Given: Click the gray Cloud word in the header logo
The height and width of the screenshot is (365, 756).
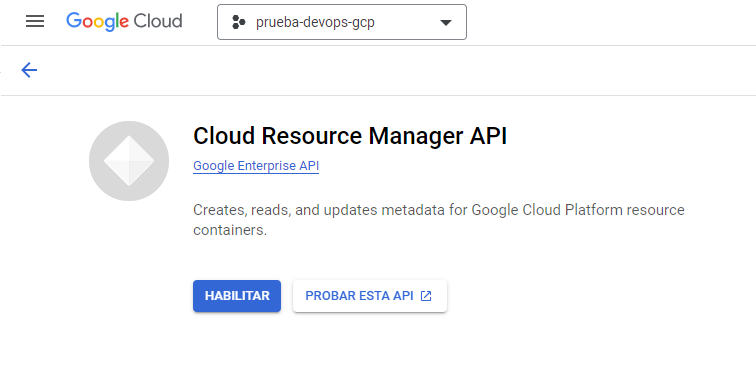Looking at the screenshot, I should [158, 21].
